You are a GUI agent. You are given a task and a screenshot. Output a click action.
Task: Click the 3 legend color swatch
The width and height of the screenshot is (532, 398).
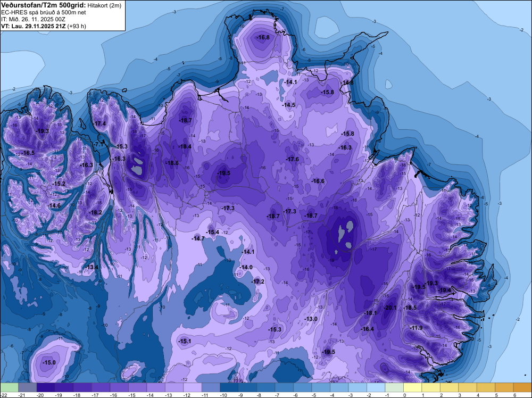(x=467, y=388)
